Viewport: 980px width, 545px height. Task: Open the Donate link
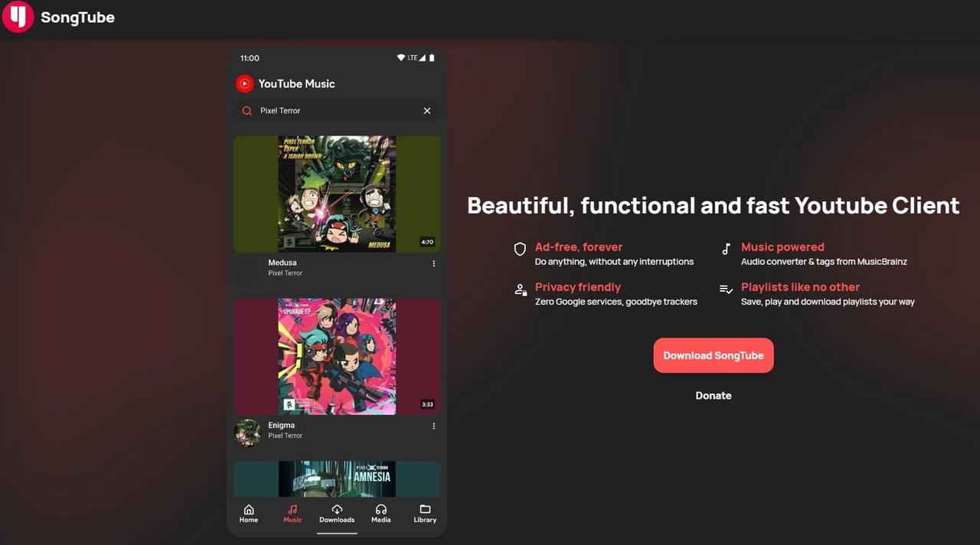713,395
